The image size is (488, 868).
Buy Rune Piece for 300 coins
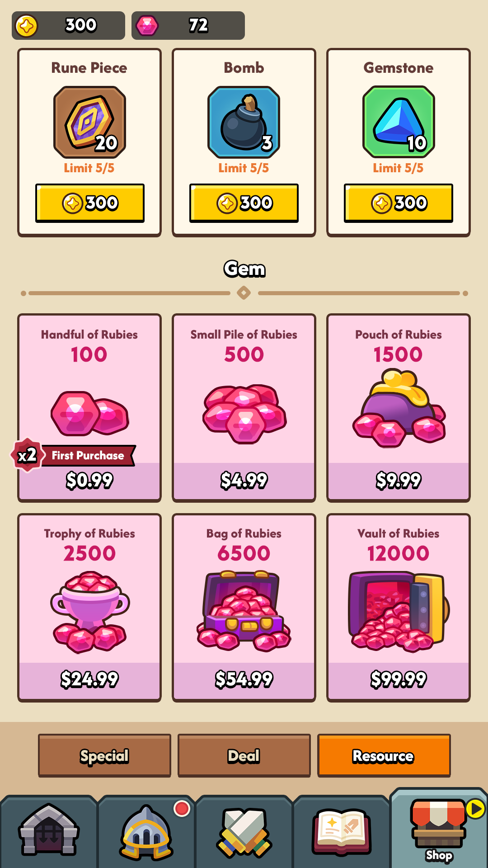tap(90, 203)
